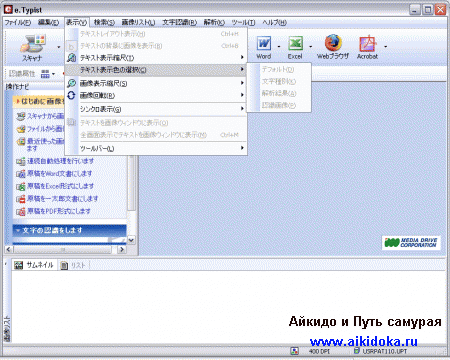Launch Word export from toolbar
This screenshot has height=360, width=450.
[263, 48]
